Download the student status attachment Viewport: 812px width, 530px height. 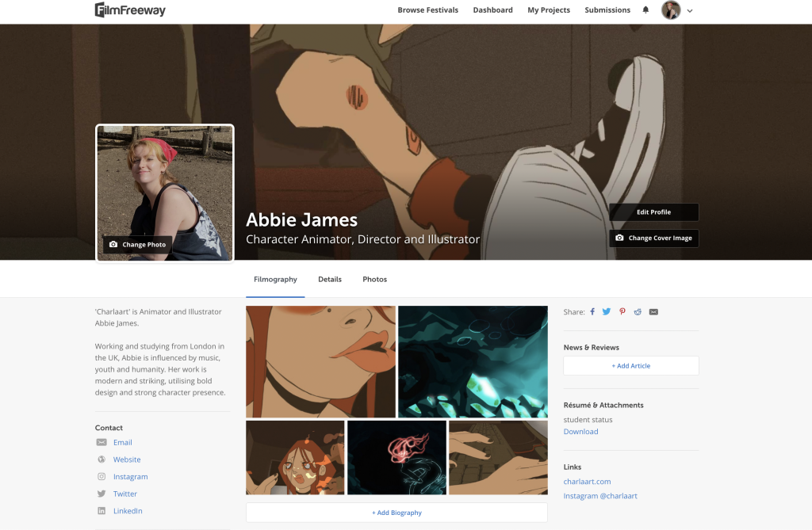580,432
